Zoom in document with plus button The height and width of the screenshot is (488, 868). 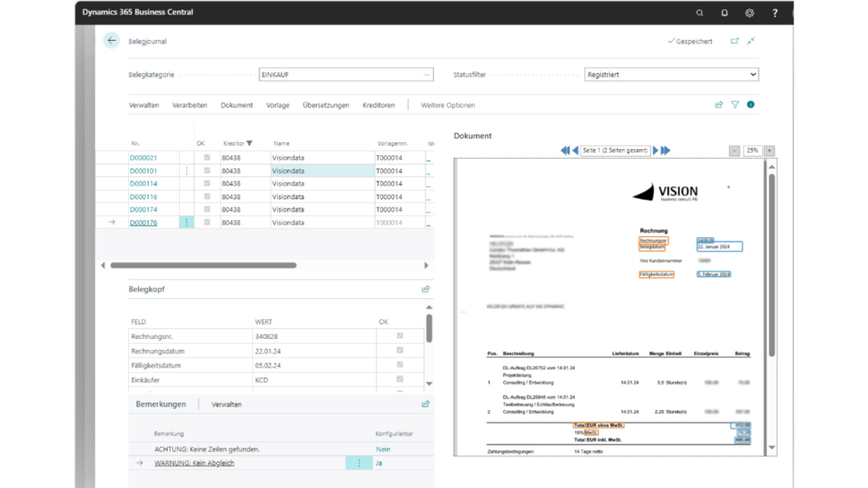(769, 151)
